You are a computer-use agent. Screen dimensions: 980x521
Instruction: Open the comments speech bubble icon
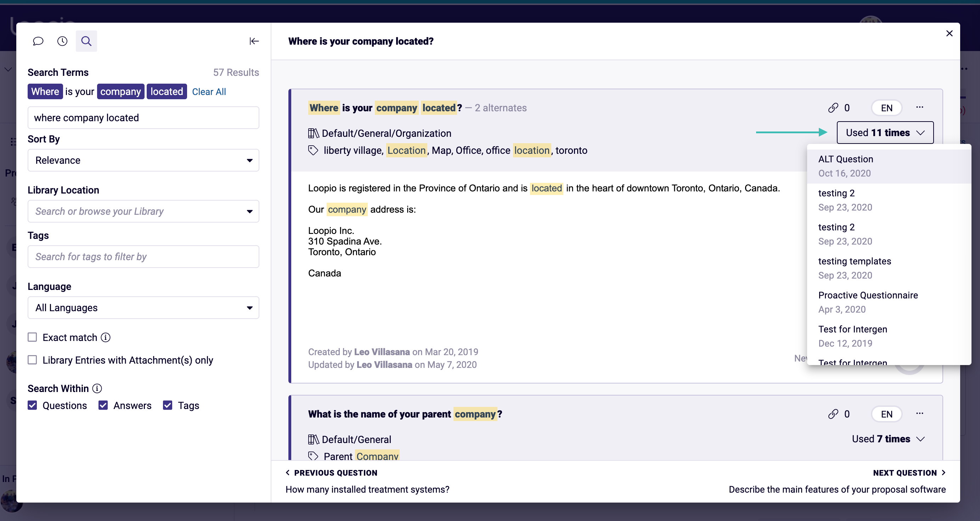coord(38,41)
